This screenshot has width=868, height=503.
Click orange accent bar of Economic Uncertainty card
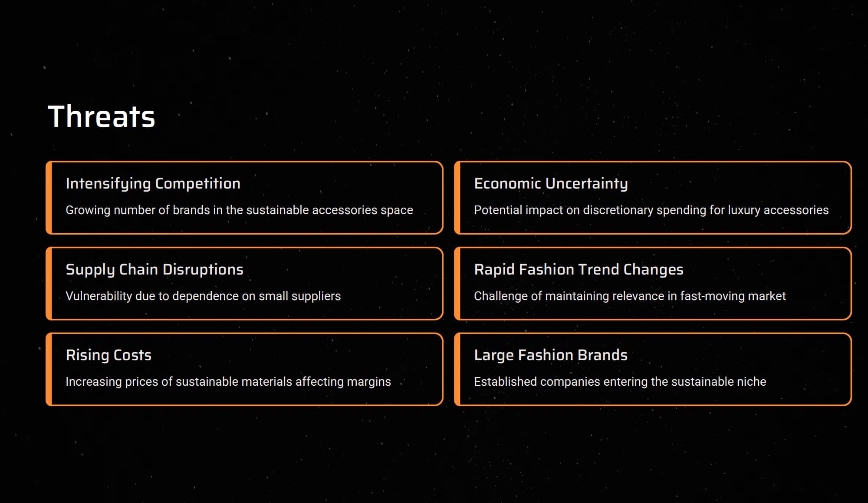pyautogui.click(x=457, y=198)
